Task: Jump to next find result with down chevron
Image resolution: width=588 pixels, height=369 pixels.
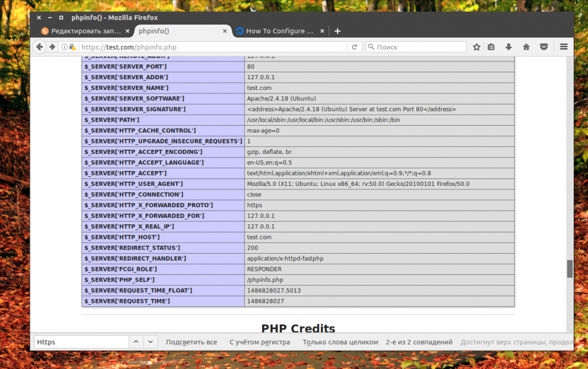Action: 150,341
